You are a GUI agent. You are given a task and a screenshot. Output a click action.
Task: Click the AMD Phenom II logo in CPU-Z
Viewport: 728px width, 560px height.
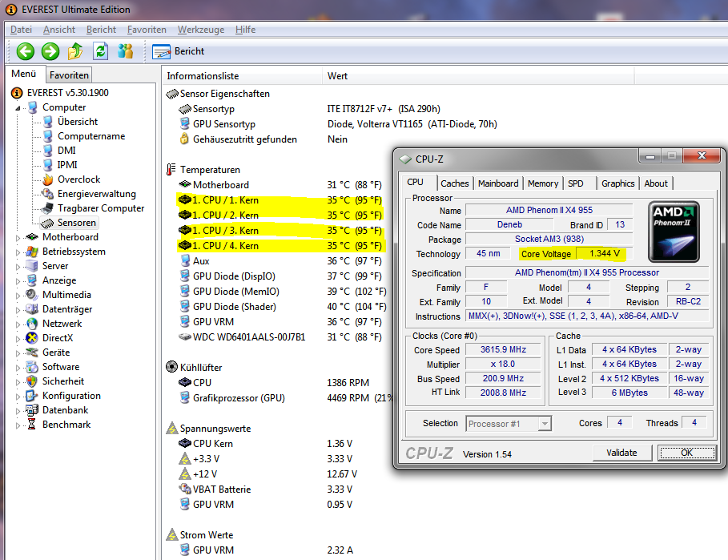674,232
